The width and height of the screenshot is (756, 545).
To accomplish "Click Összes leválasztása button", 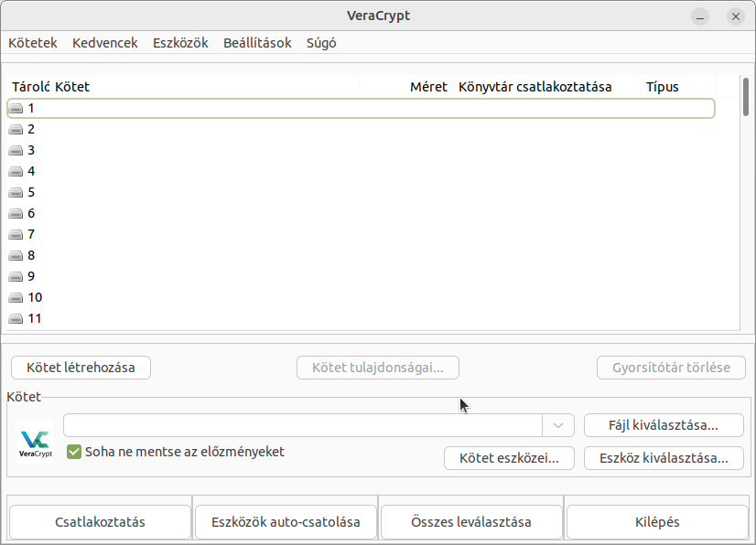I will tap(471, 522).
